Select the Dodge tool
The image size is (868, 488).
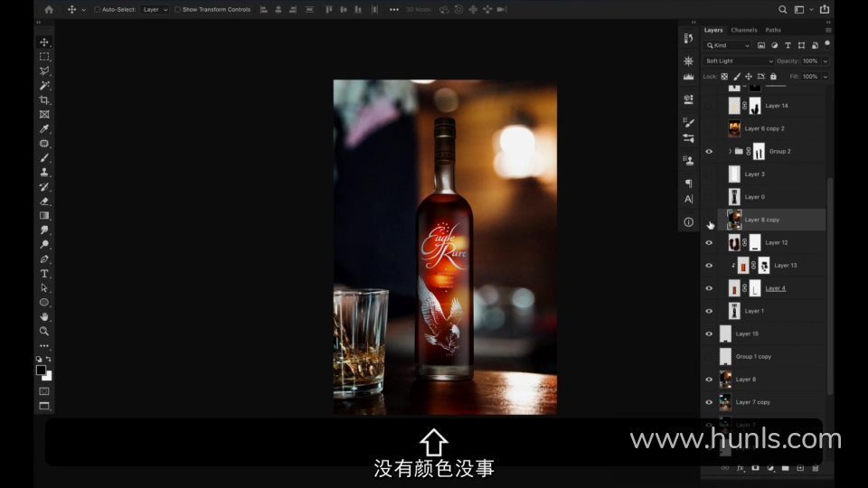click(x=44, y=245)
